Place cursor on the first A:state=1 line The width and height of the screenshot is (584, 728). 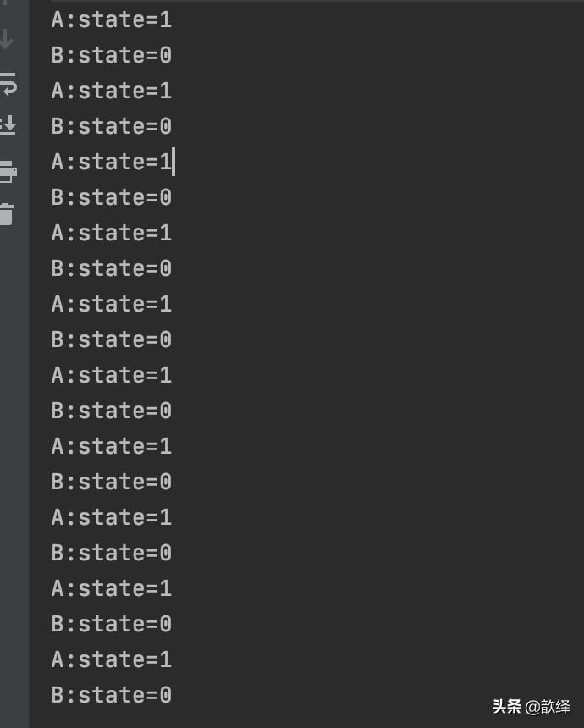point(110,19)
